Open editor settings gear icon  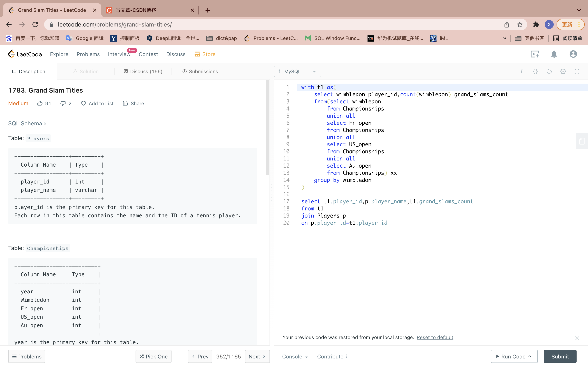(x=563, y=71)
